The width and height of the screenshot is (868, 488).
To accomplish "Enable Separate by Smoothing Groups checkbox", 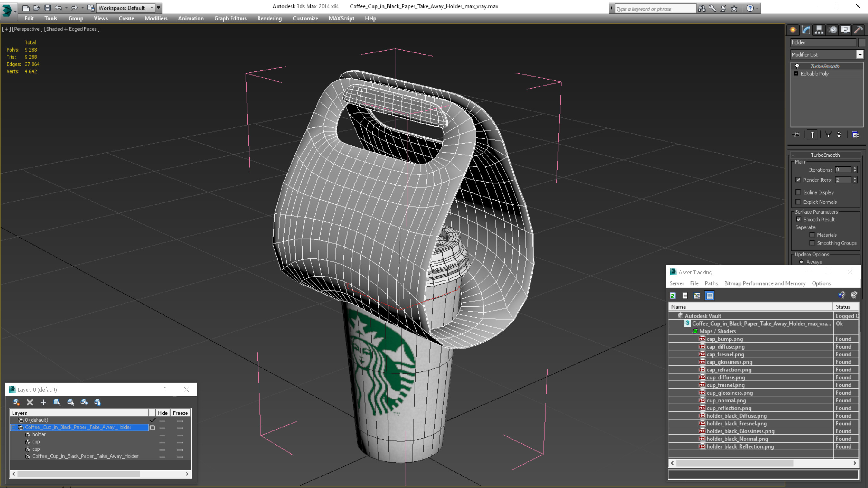I will click(x=812, y=243).
